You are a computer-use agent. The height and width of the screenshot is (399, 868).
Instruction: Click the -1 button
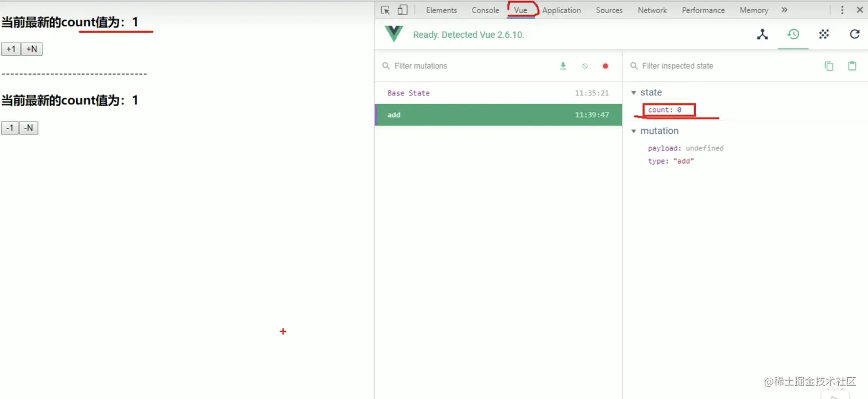pos(10,128)
